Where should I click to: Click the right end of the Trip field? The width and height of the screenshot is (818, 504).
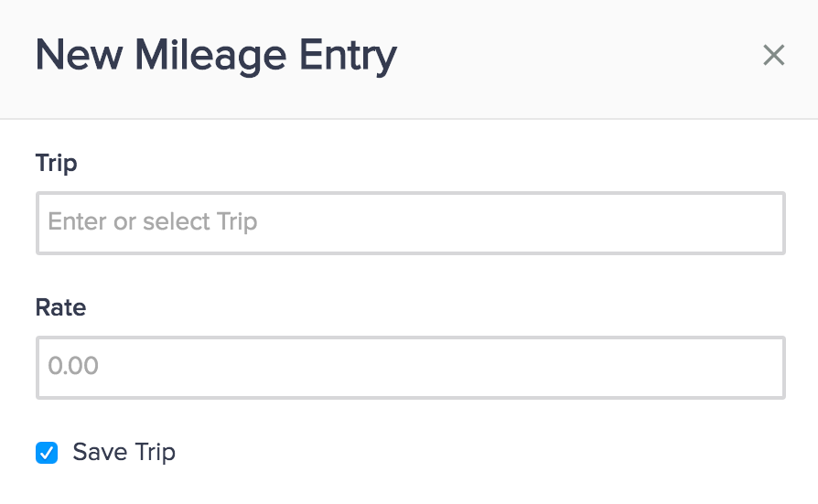point(759,222)
